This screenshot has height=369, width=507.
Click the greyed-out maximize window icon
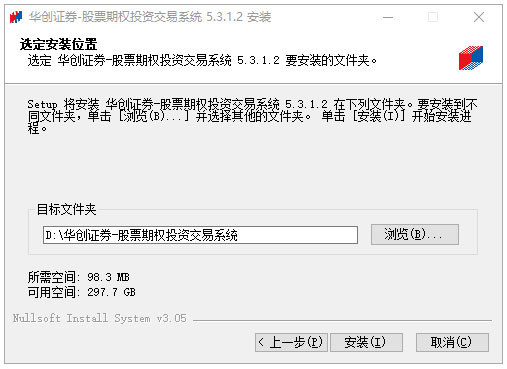[x=433, y=17]
